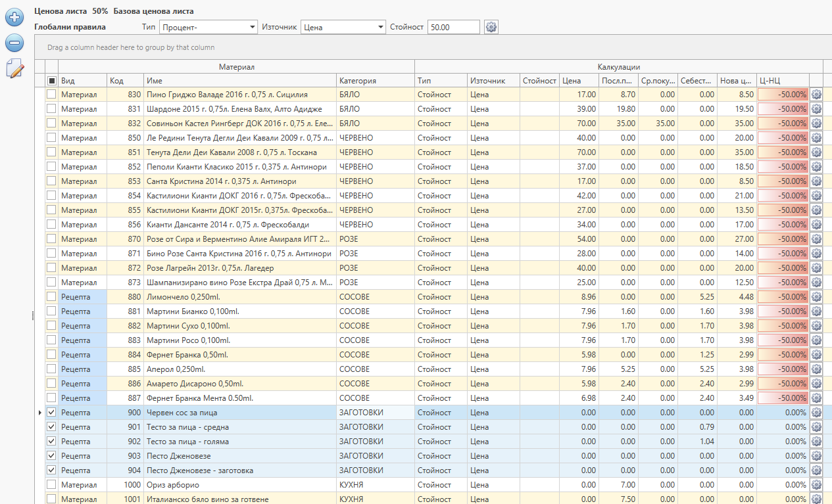Click the gear icon in row 880 Лимончело
This screenshot has height=504, width=832.
[816, 297]
